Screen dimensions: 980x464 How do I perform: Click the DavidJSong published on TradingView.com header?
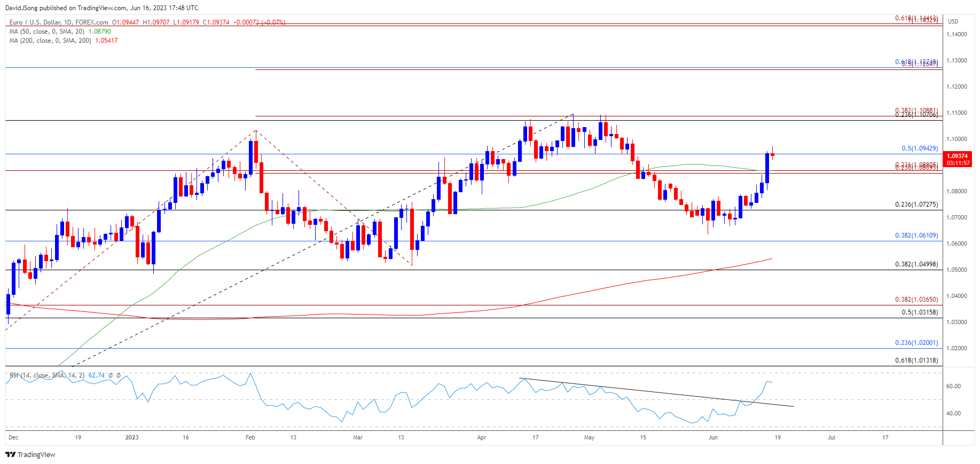(101, 8)
